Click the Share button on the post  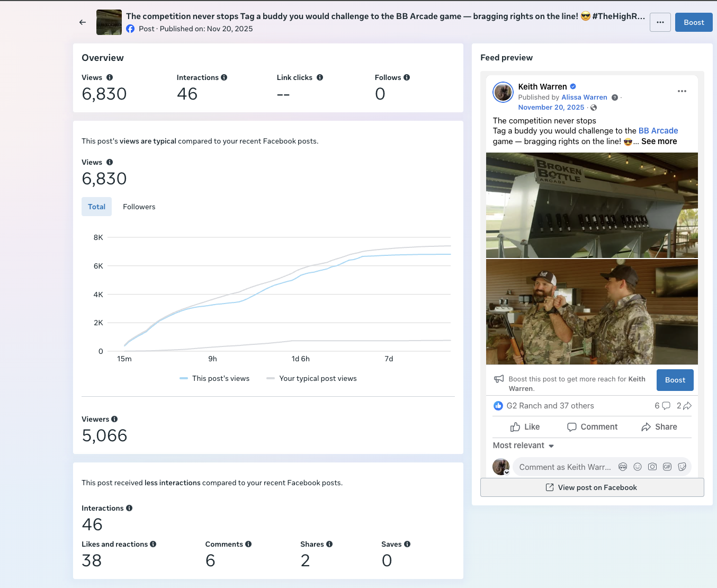(x=659, y=427)
